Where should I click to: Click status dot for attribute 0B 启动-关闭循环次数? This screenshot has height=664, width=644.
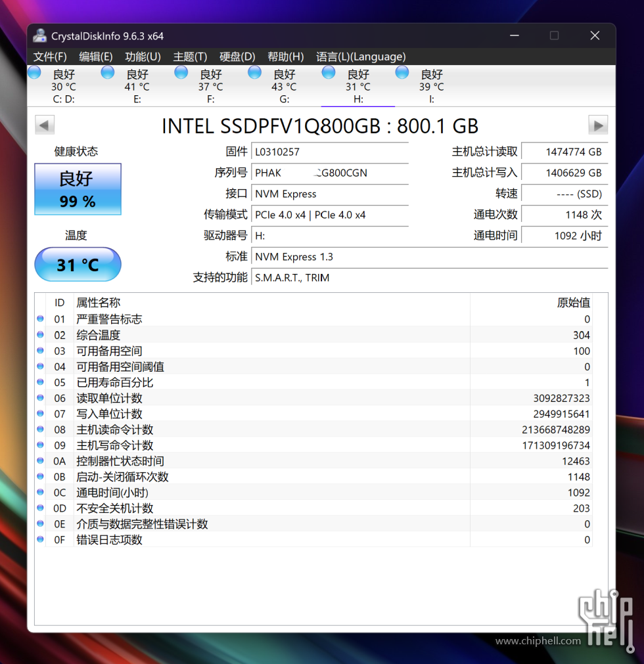[x=40, y=476]
